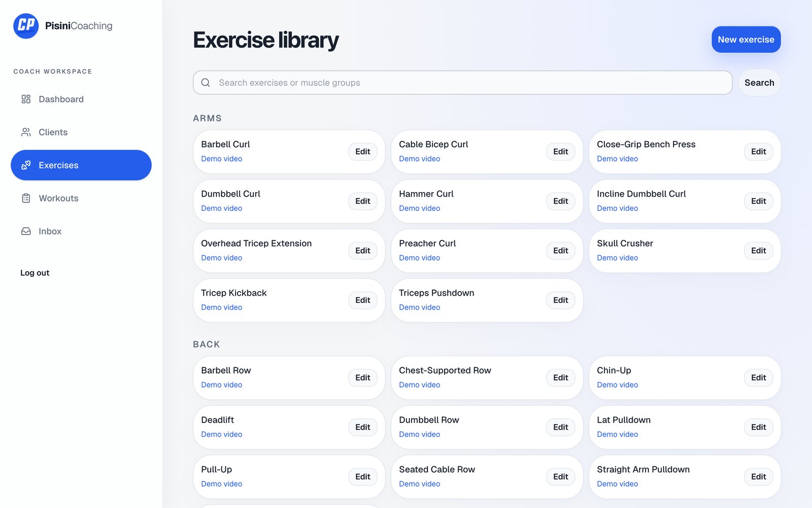Edit the Tricep Kickback exercise

point(363,300)
